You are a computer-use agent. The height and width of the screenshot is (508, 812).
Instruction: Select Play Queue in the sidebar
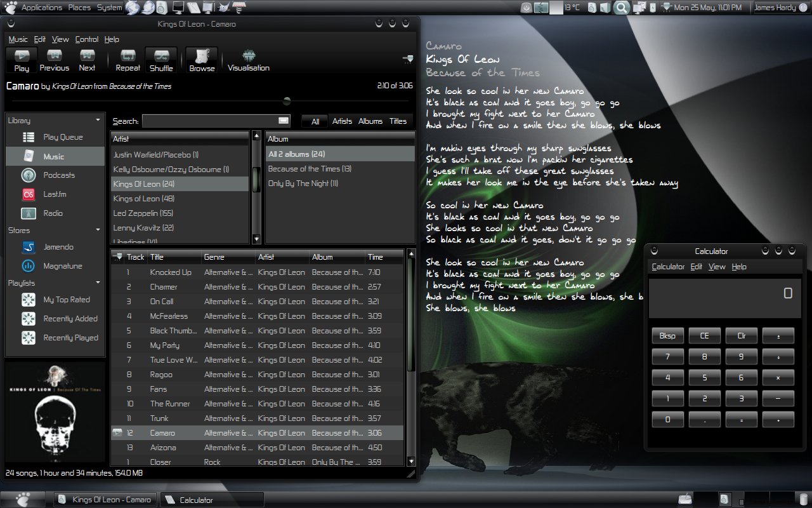pyautogui.click(x=55, y=137)
